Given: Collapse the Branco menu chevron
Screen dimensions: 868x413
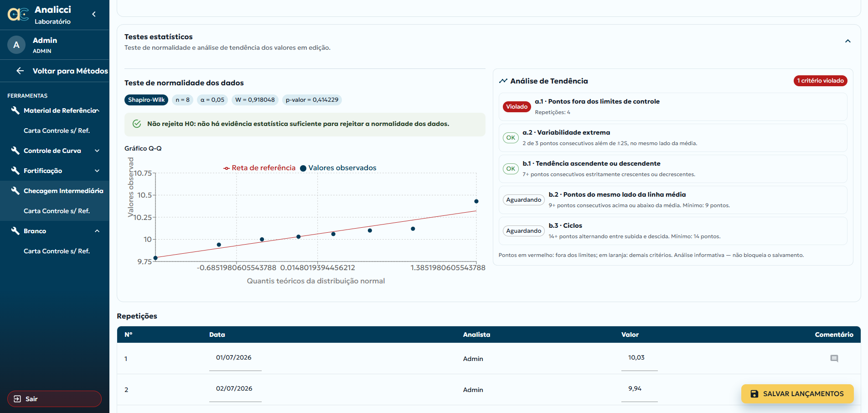Looking at the screenshot, I should (x=97, y=231).
